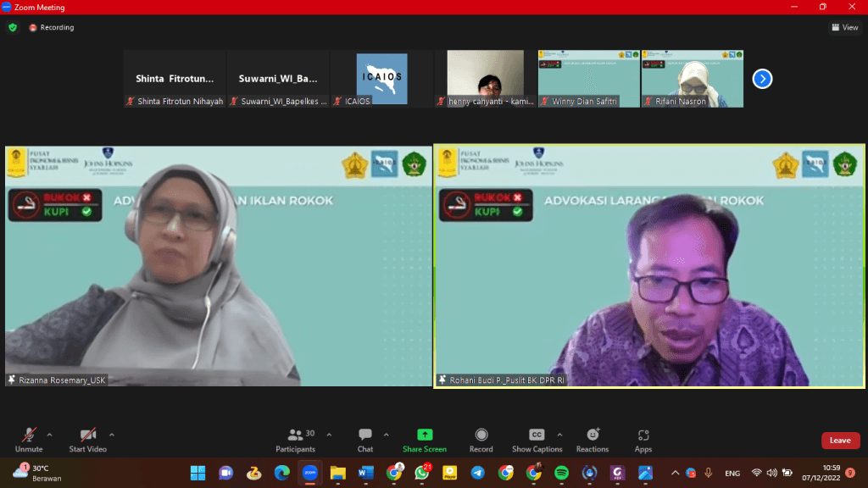Select henny cahyanti's video thumbnail
Image resolution: width=868 pixels, height=488 pixels.
tap(486, 79)
